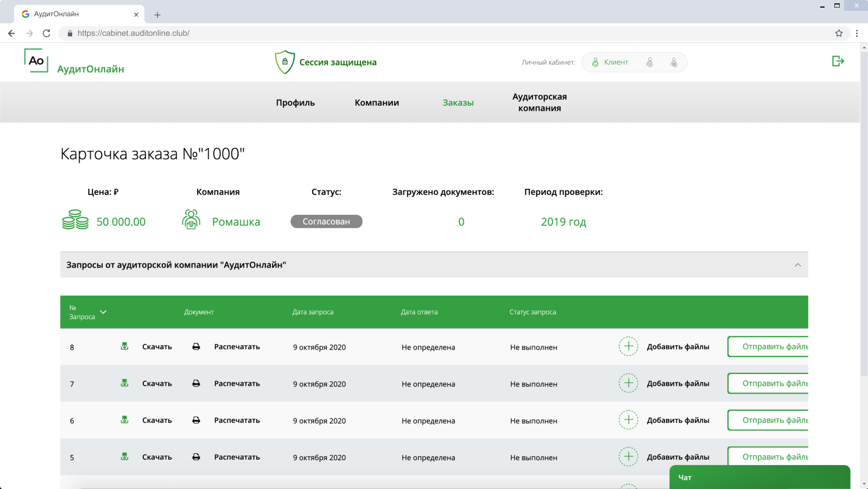Click the coins price icon
Image resolution: width=868 pixels, height=489 pixels.
[75, 220]
